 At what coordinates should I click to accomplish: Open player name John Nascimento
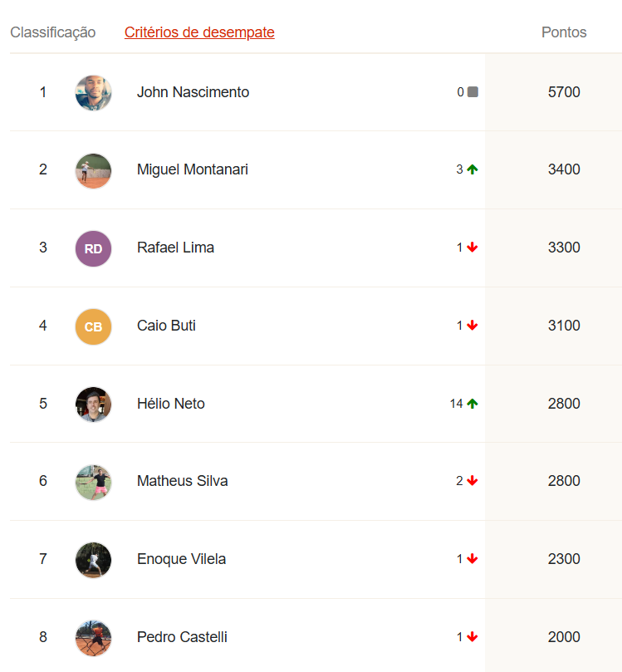point(193,92)
